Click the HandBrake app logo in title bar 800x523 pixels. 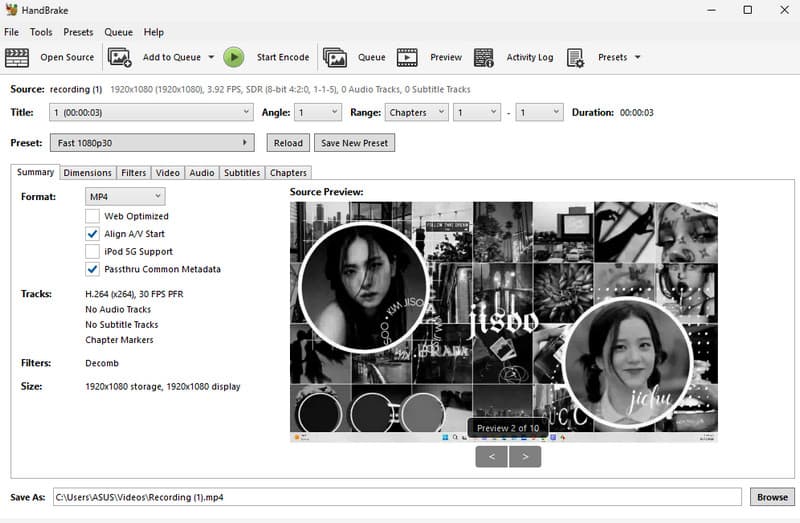click(11, 10)
